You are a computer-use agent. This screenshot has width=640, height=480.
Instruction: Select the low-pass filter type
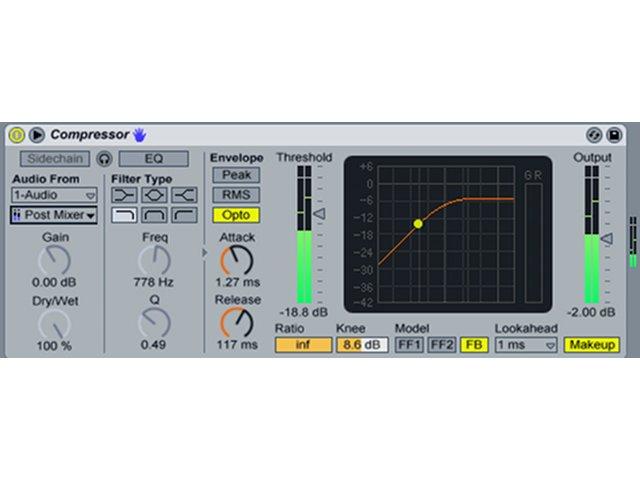click(x=124, y=215)
